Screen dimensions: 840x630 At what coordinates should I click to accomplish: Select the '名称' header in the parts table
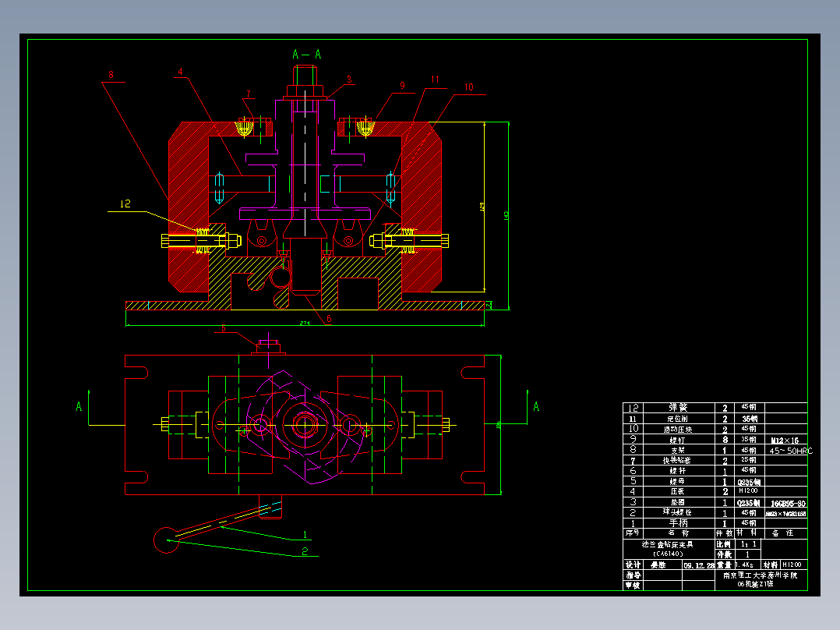(678, 533)
